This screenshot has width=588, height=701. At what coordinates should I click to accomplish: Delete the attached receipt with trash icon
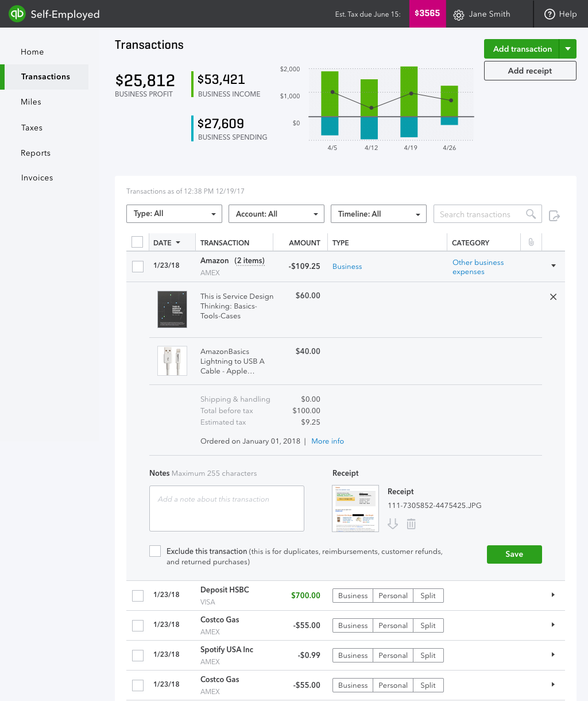pyautogui.click(x=411, y=523)
